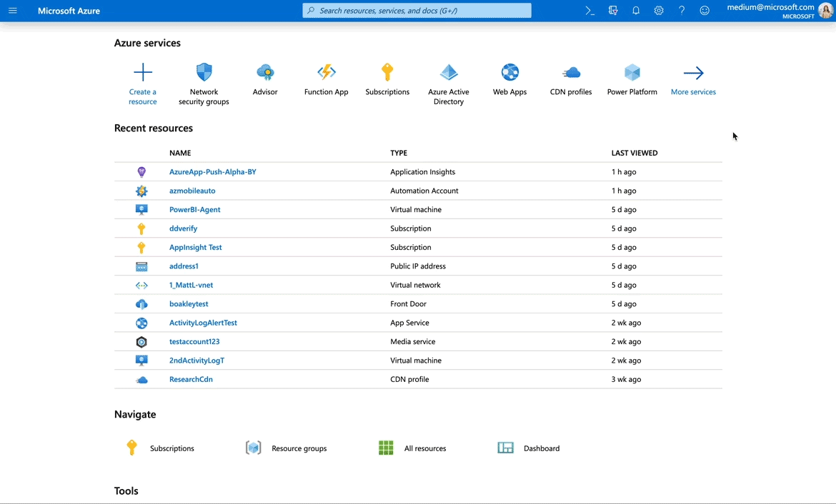Viewport: 836px width, 504px height.
Task: Navigate to Subscriptions under Navigate
Action: [x=172, y=448]
